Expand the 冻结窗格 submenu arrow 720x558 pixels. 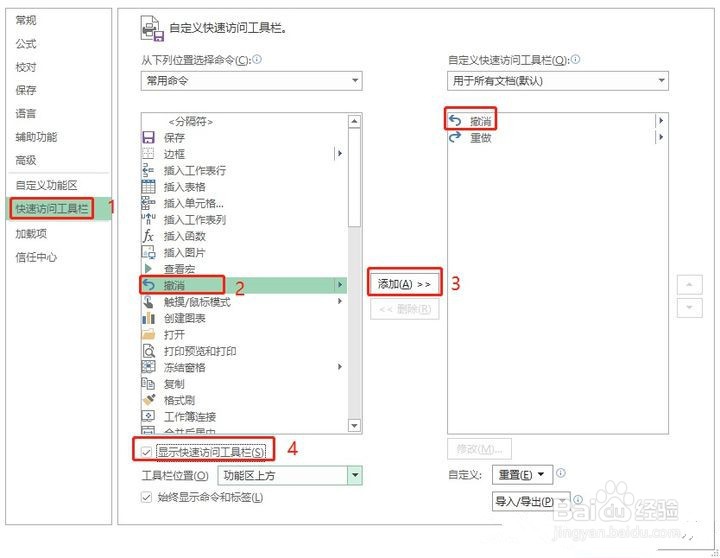[x=340, y=367]
